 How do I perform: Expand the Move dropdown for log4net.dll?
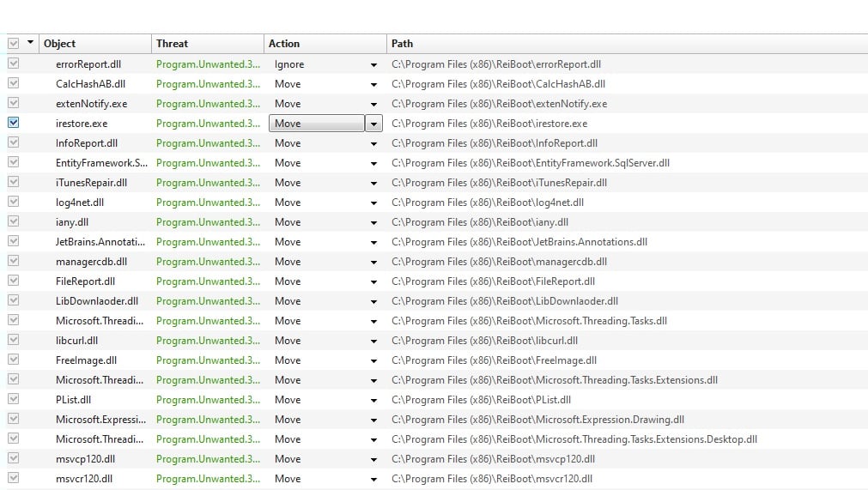click(373, 203)
